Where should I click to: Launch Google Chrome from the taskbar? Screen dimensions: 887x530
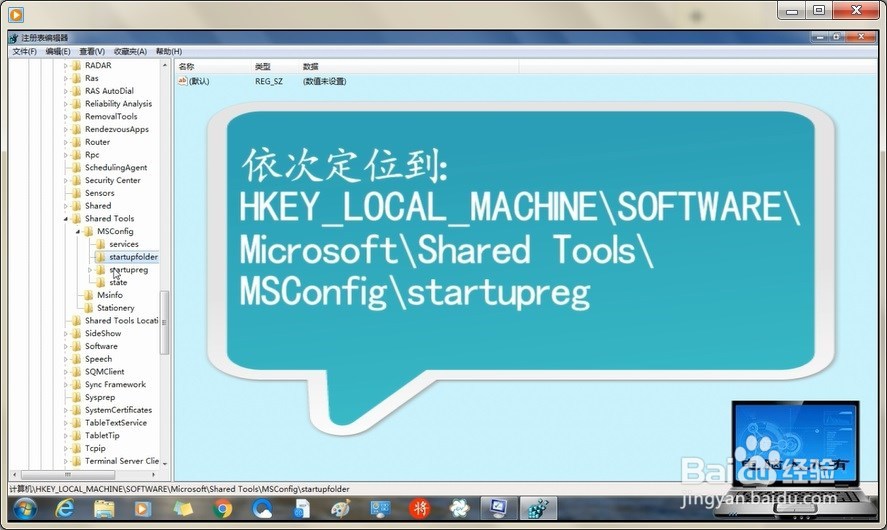(x=222, y=509)
